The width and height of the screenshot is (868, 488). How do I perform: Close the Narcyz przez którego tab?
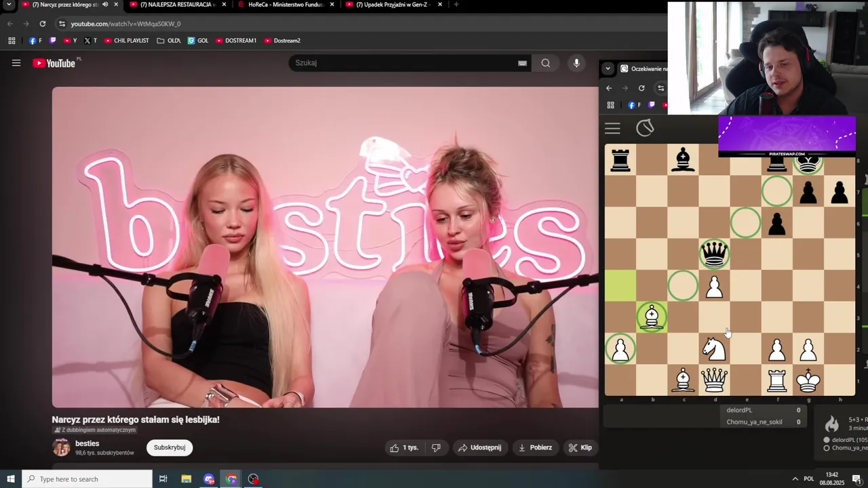coord(117,5)
